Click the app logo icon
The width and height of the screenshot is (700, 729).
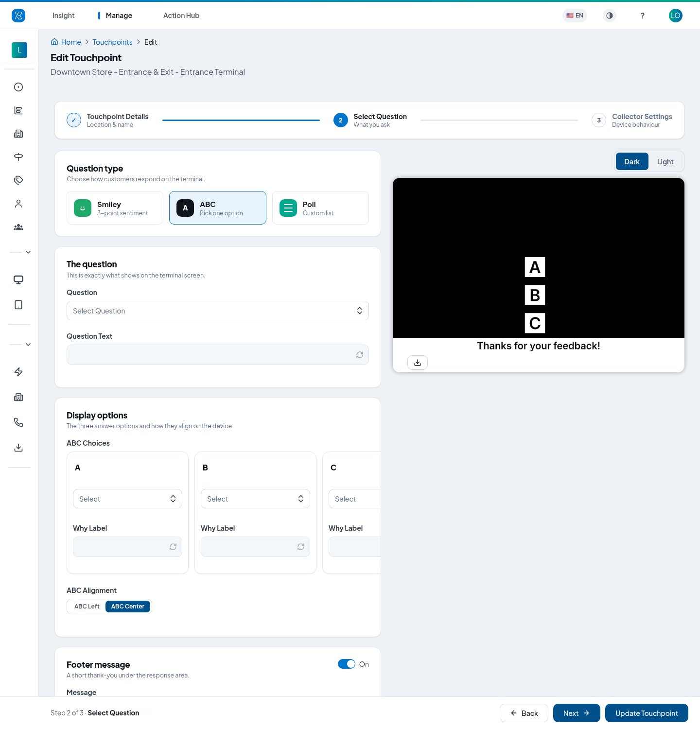pos(18,16)
